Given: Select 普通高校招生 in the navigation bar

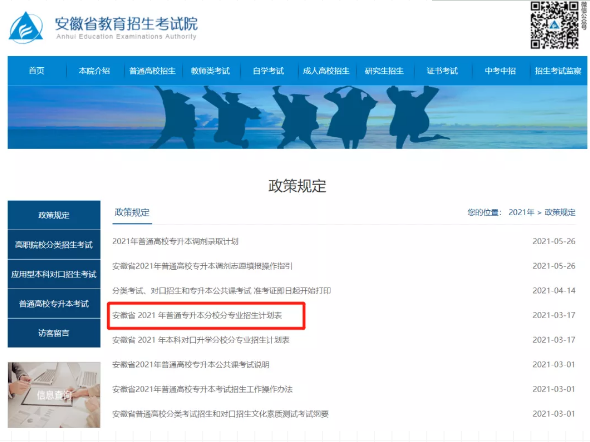Looking at the screenshot, I should pos(152,71).
